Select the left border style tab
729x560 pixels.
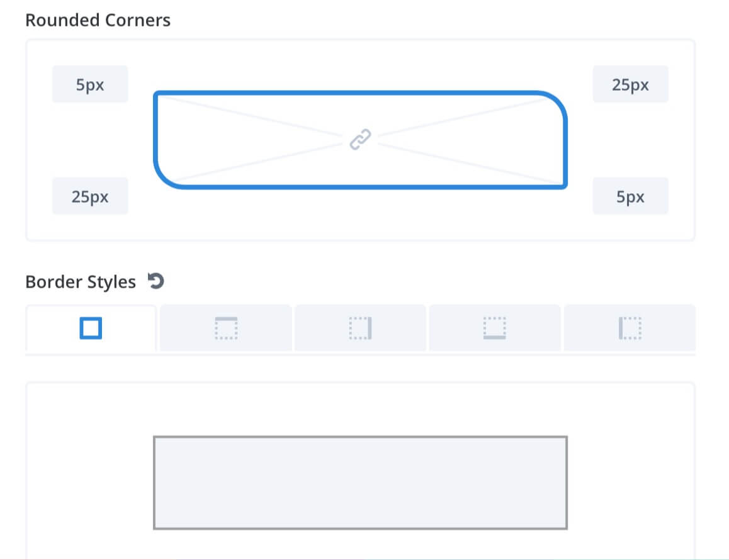click(x=630, y=328)
